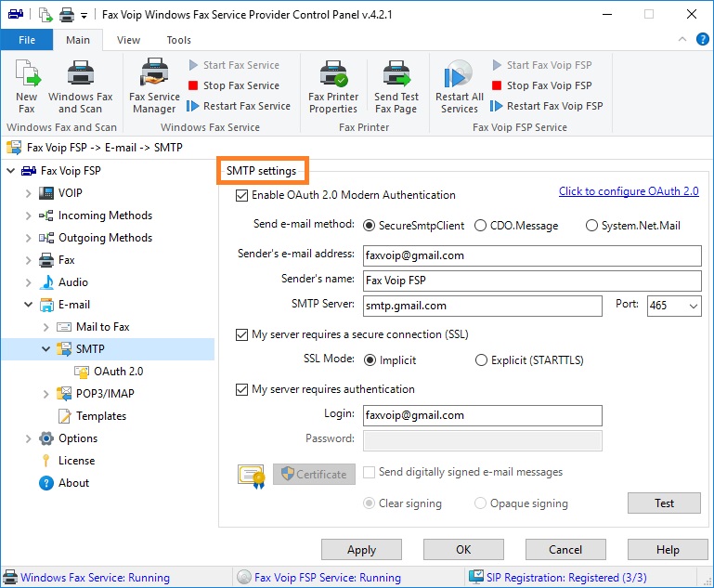This screenshot has width=714, height=588.
Task: Open Windows Fax and Scan
Action: (81, 86)
